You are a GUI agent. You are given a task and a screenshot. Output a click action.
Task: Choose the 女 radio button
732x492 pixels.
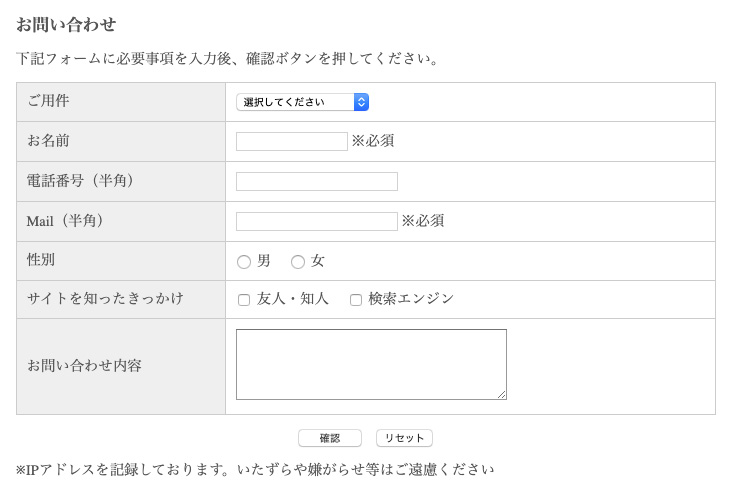[x=298, y=262]
